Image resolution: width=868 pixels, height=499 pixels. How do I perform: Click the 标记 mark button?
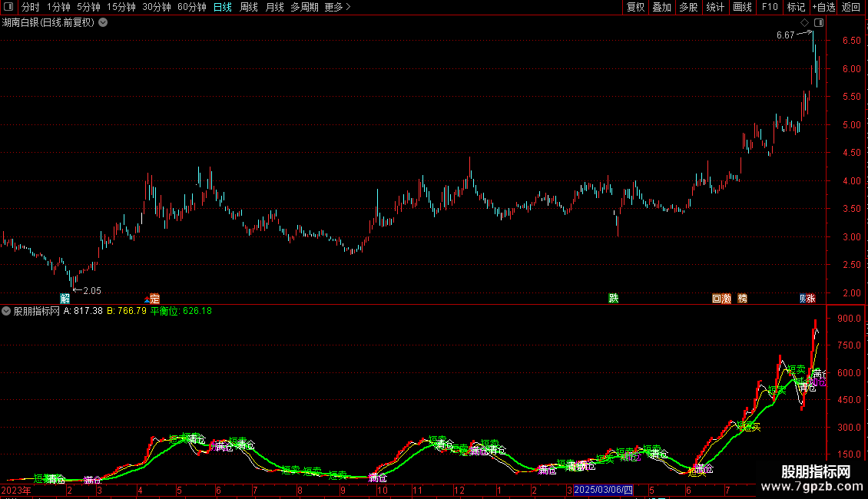point(796,7)
